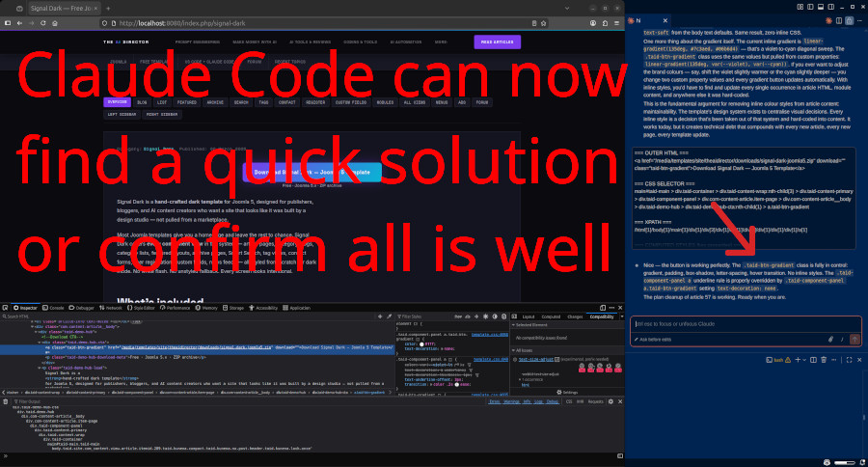Toggle the .cls class panel
The image size is (868, 467).
click(467, 316)
